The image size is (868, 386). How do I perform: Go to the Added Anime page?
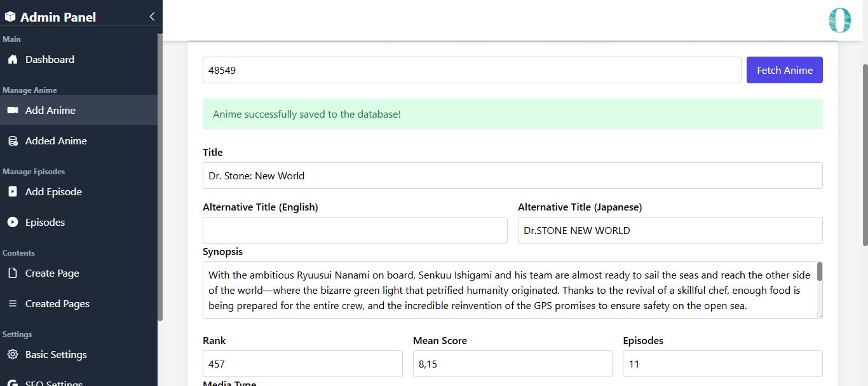click(79, 141)
